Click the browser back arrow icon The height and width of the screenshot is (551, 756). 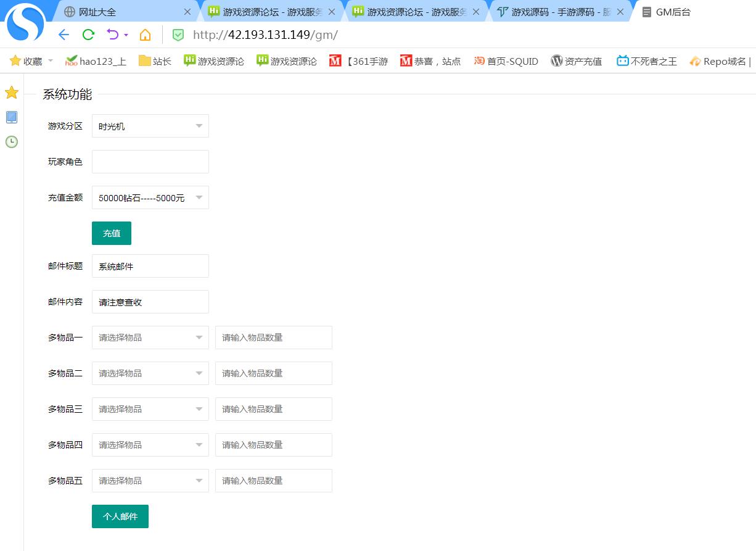pos(64,35)
